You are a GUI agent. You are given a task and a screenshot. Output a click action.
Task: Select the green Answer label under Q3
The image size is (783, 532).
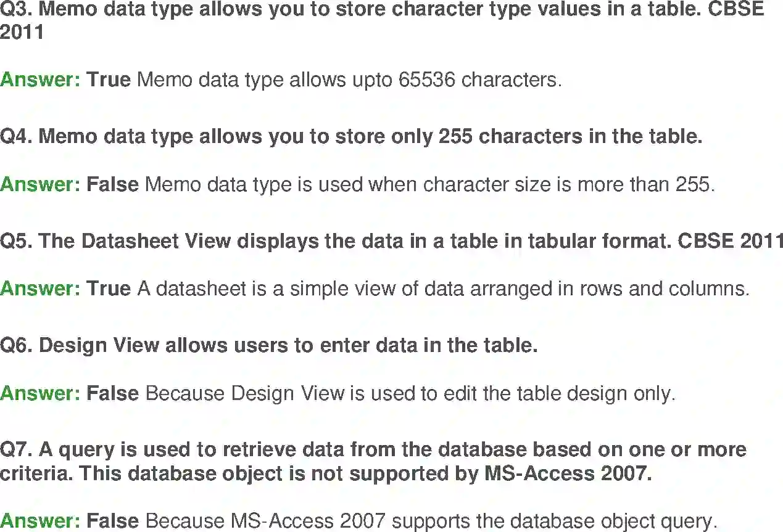click(40, 80)
